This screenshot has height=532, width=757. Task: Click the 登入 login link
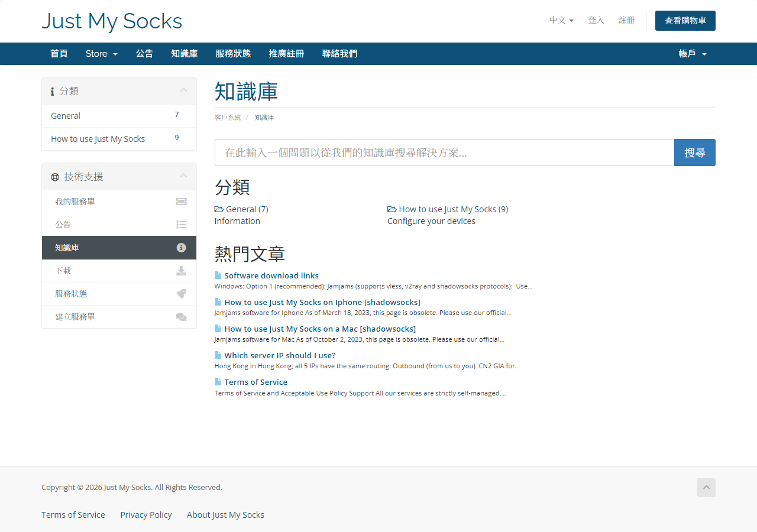(596, 20)
